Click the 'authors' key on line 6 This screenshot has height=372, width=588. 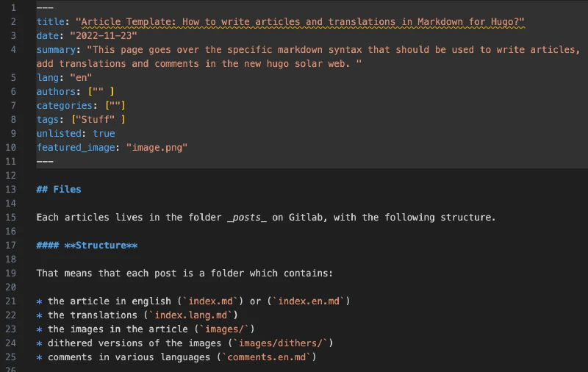pyautogui.click(x=56, y=91)
